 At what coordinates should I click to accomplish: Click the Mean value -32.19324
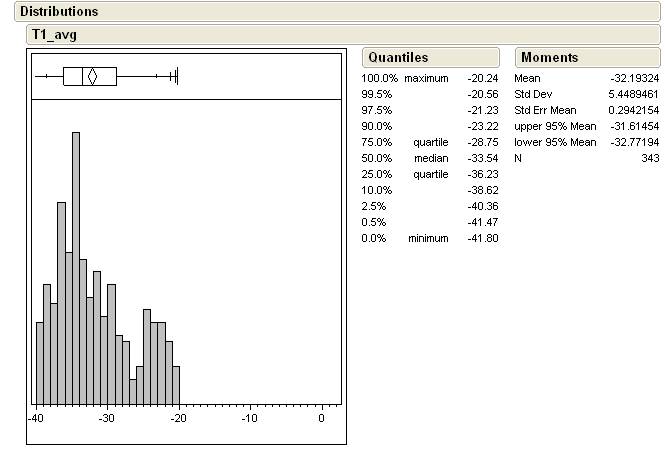click(x=635, y=78)
